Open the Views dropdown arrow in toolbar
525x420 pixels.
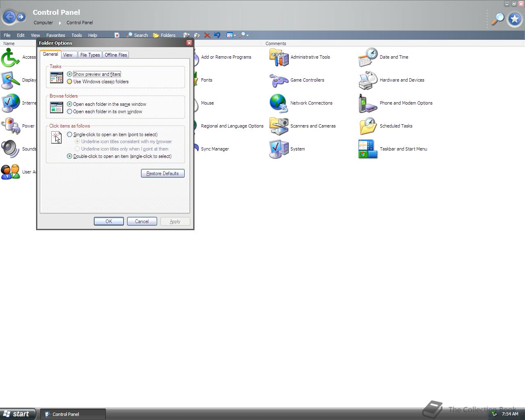pos(235,35)
